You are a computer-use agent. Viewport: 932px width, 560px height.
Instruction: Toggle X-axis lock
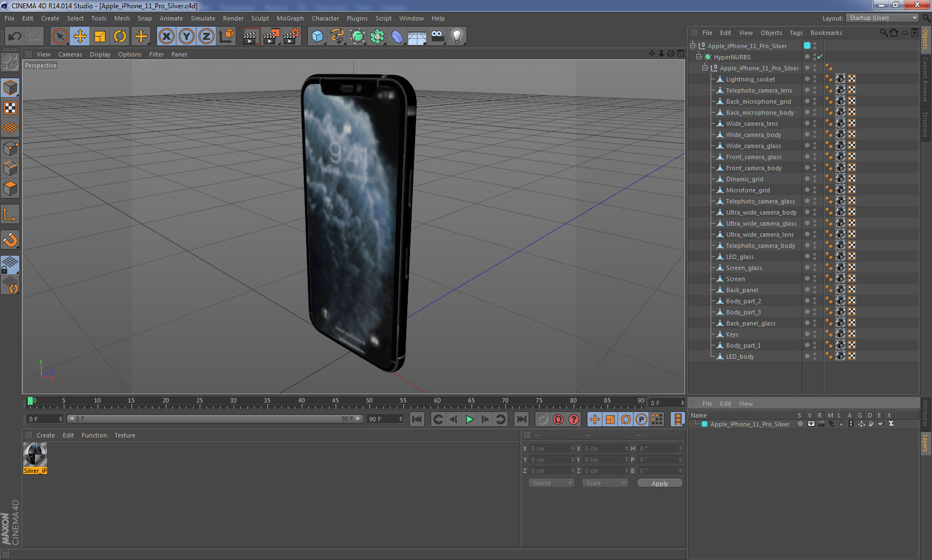166,37
